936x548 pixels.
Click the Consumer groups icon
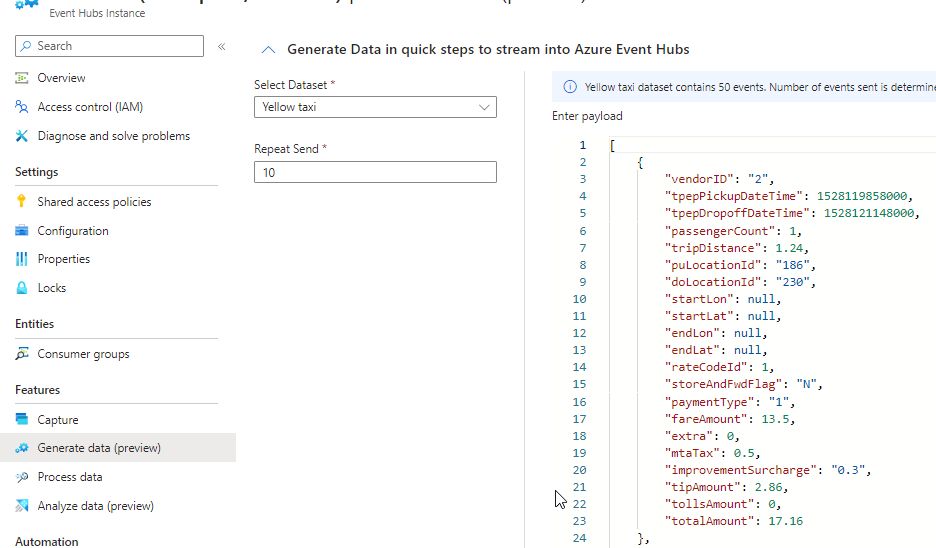22,354
